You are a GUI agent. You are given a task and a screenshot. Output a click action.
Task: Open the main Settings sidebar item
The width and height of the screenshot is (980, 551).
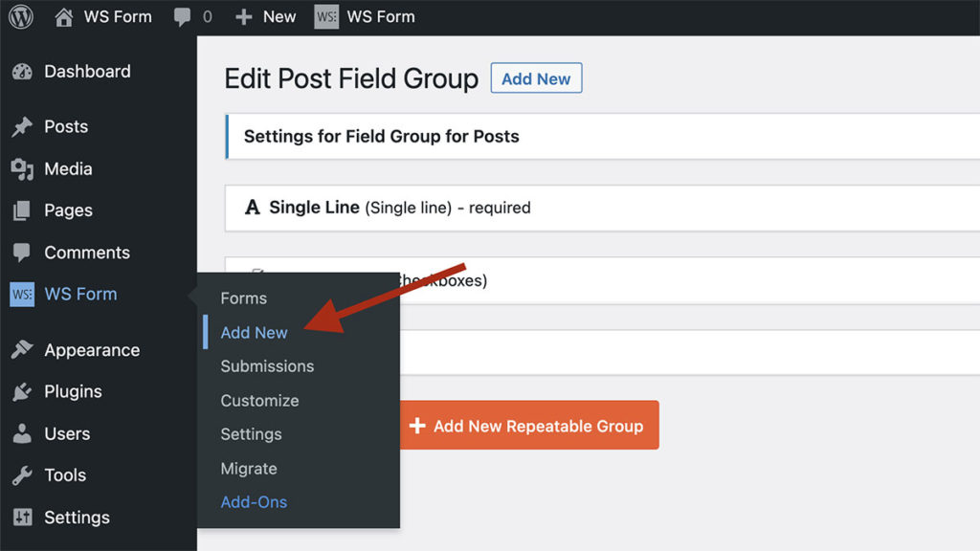pos(77,518)
